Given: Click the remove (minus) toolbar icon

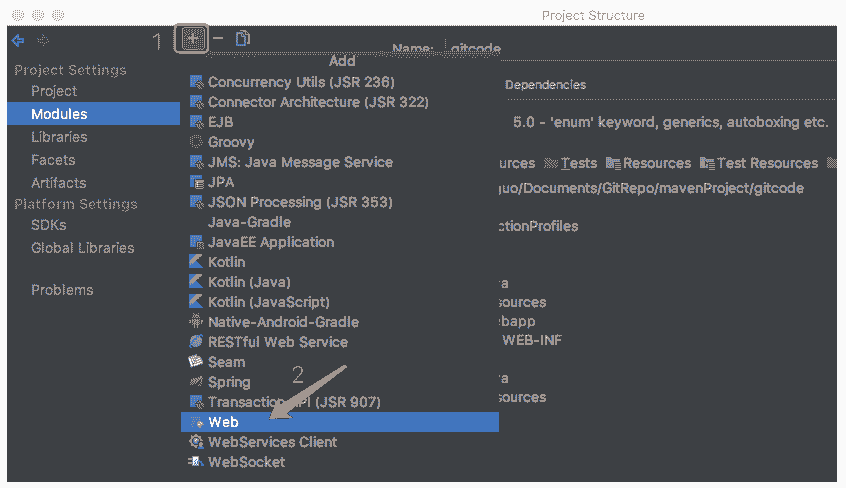Looking at the screenshot, I should pos(218,39).
